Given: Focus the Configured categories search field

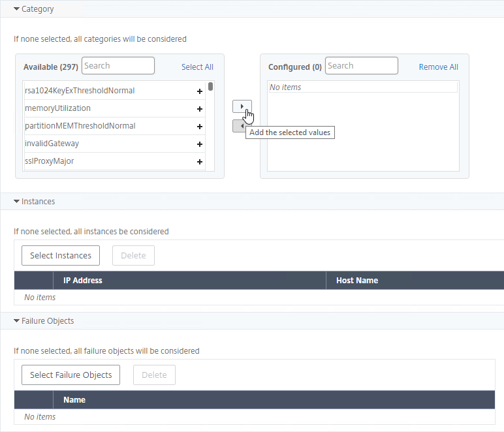Looking at the screenshot, I should coord(362,65).
